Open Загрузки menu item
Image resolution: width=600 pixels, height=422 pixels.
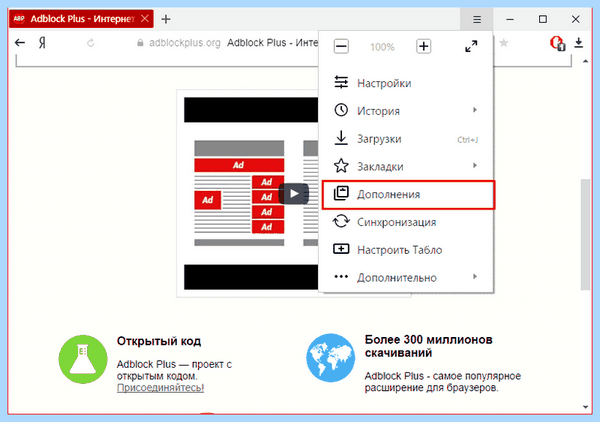(407, 138)
